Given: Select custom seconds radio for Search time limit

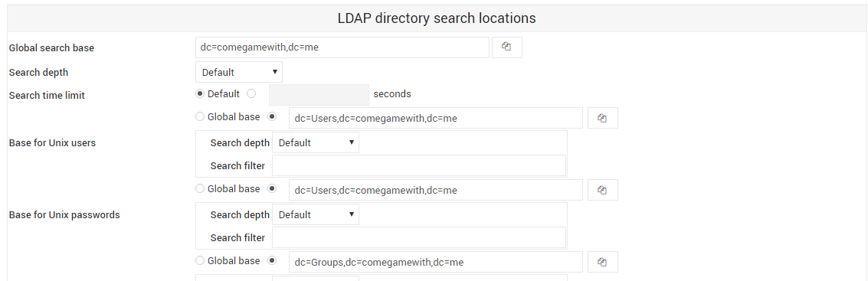Looking at the screenshot, I should click(251, 93).
